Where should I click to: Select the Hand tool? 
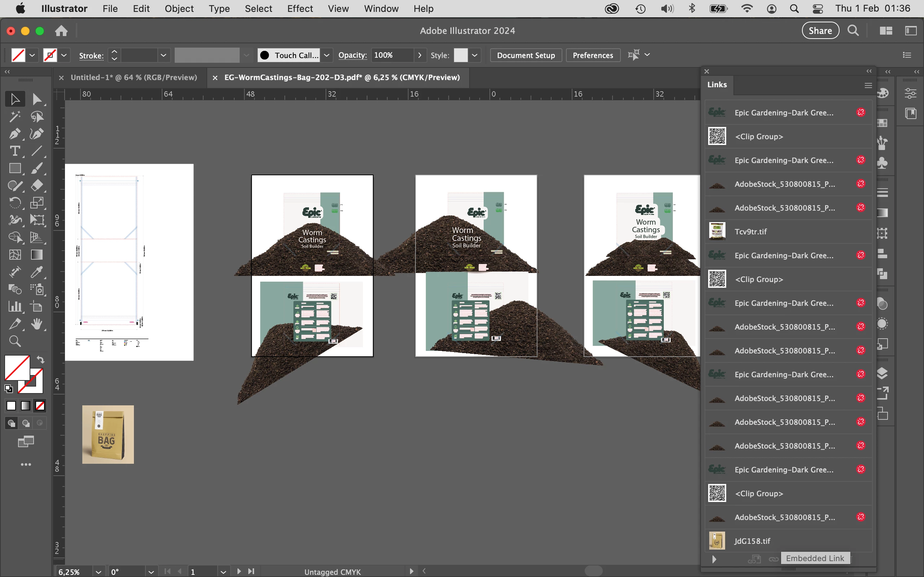[37, 324]
